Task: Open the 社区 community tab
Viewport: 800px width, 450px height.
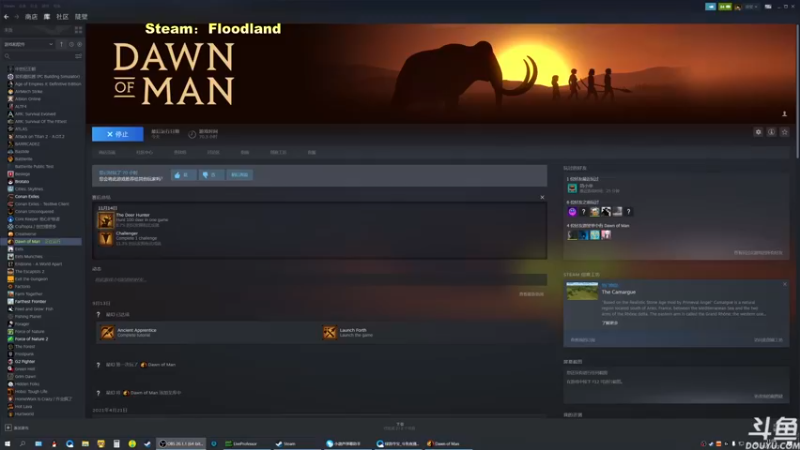Action: 62,17
